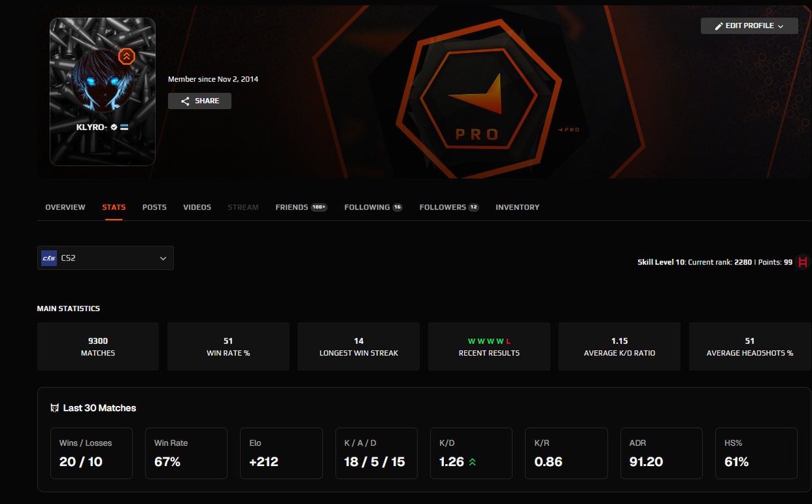This screenshot has height=504, width=812.
Task: Click the icon beside Last 30 Matches
Action: point(55,408)
